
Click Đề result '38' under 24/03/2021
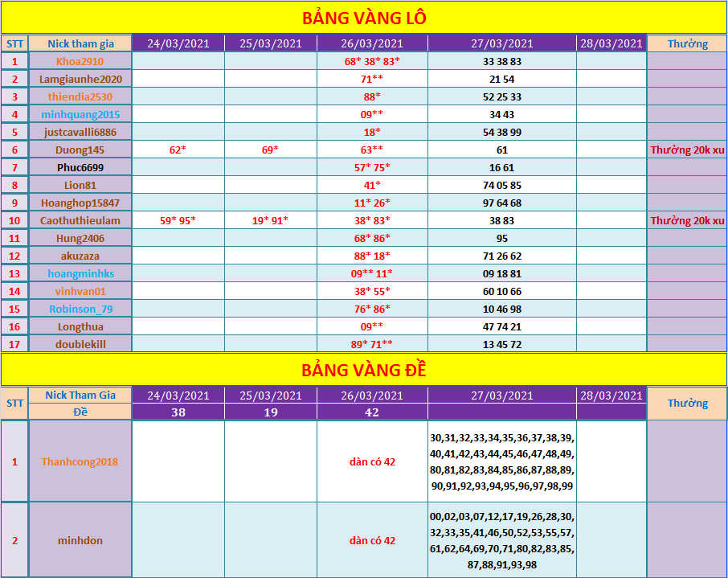click(x=178, y=412)
